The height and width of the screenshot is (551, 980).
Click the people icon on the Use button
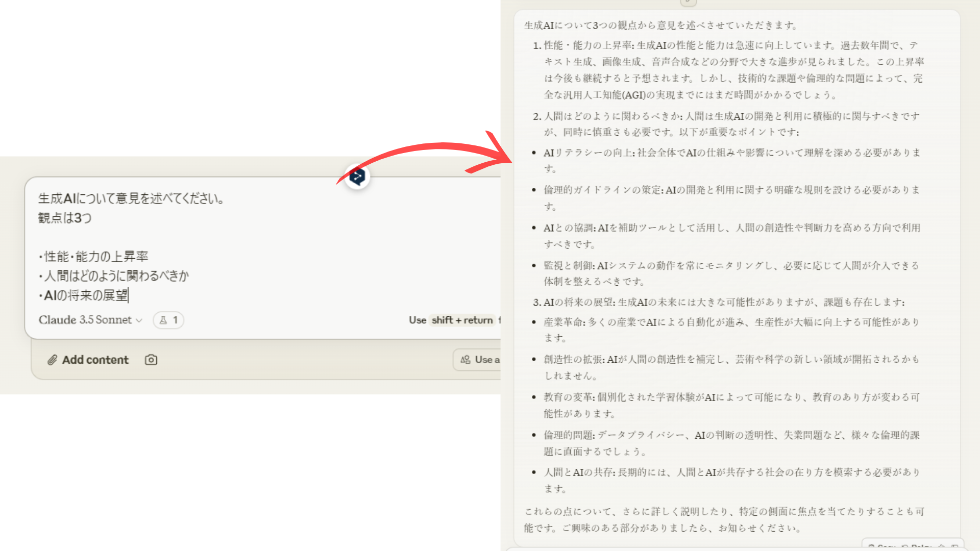(x=465, y=360)
